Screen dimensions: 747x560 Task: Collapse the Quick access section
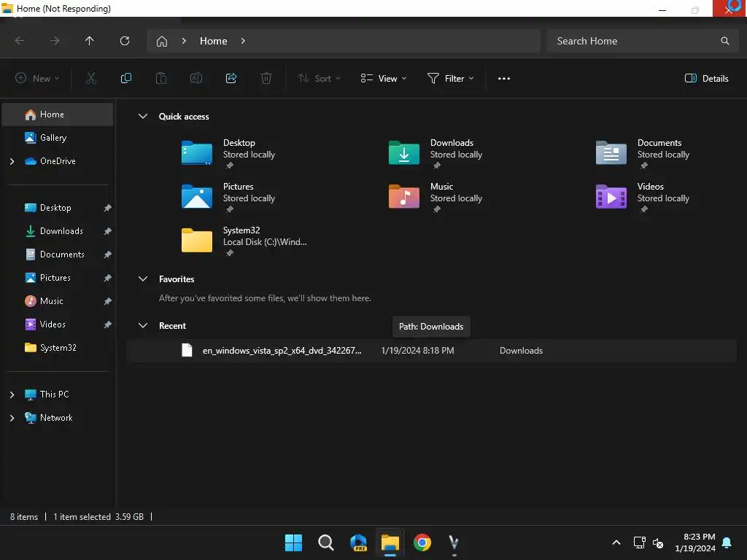tap(143, 116)
